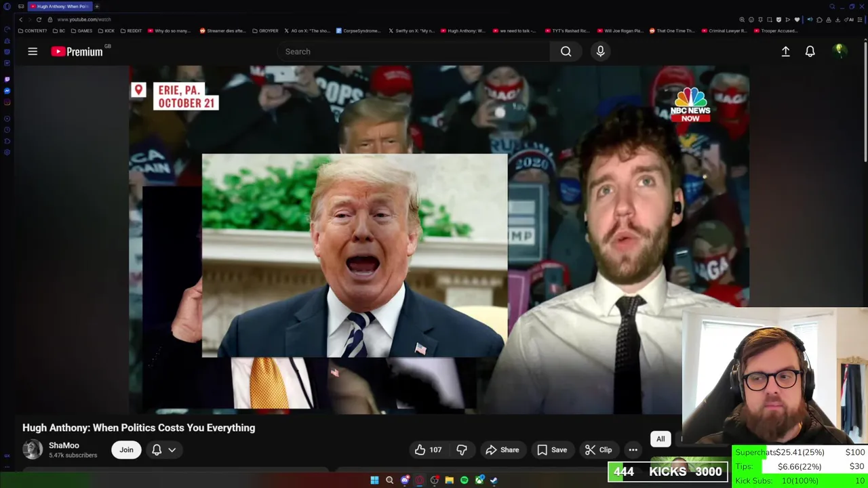The image size is (868, 488).
Task: Submit search with the magnifier button
Action: (566, 52)
